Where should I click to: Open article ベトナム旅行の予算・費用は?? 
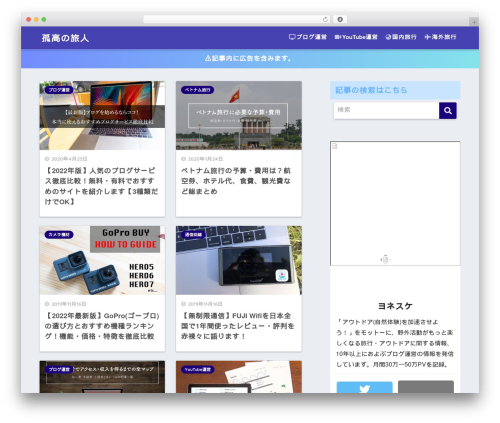tap(236, 181)
